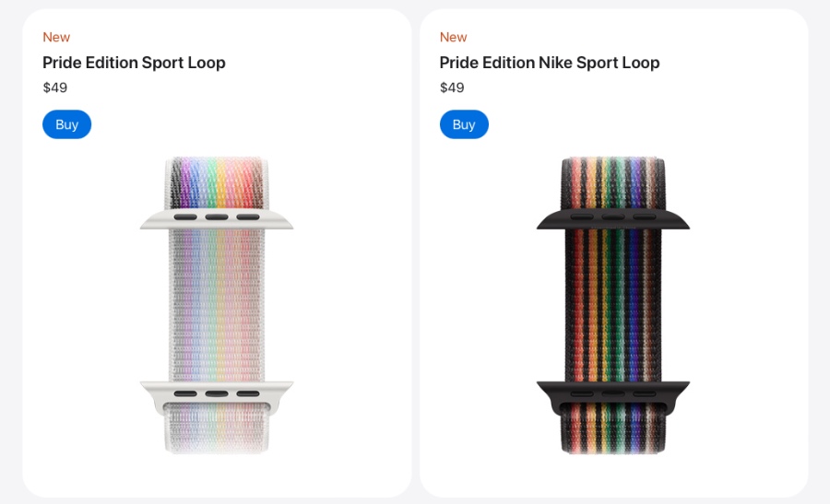Click the folded top loop of pastel band

[217, 183]
